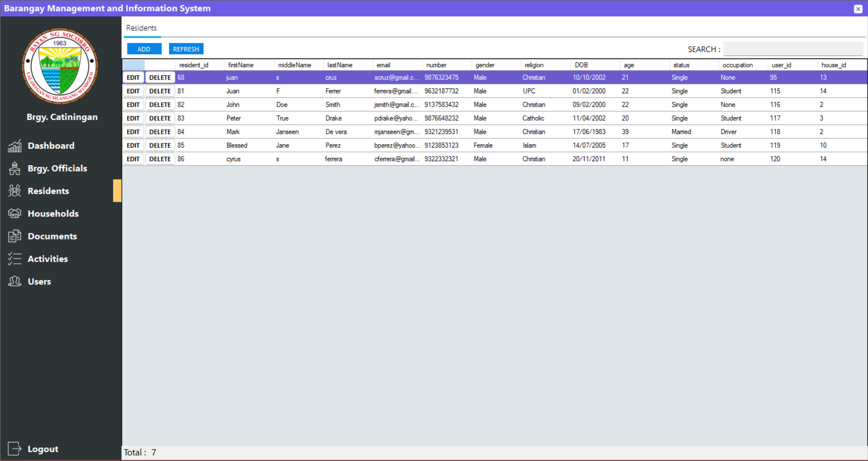
Task: Delete resident 86 cyrus ferrera
Action: coord(160,159)
